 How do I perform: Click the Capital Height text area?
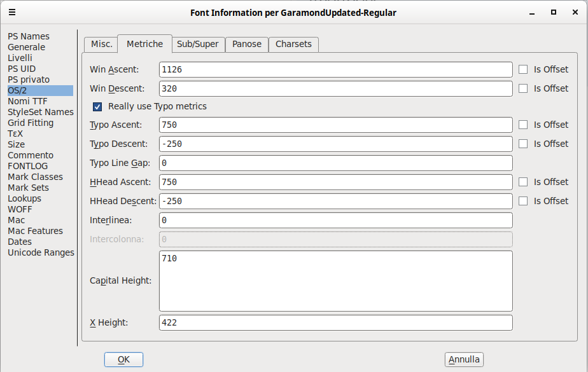335,281
